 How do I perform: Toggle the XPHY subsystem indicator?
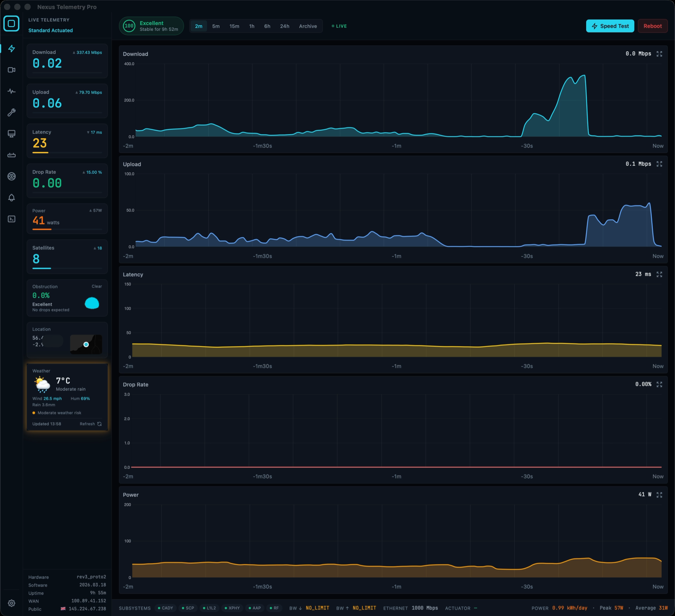(x=232, y=608)
